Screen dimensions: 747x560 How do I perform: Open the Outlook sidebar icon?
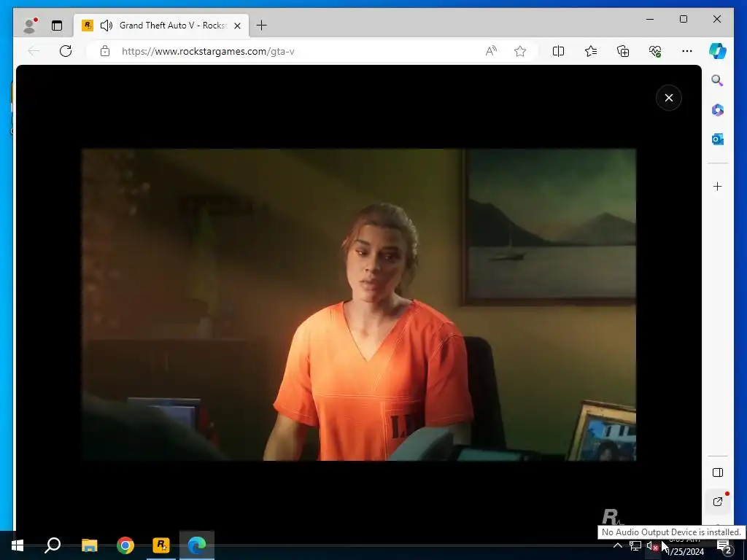point(718,139)
